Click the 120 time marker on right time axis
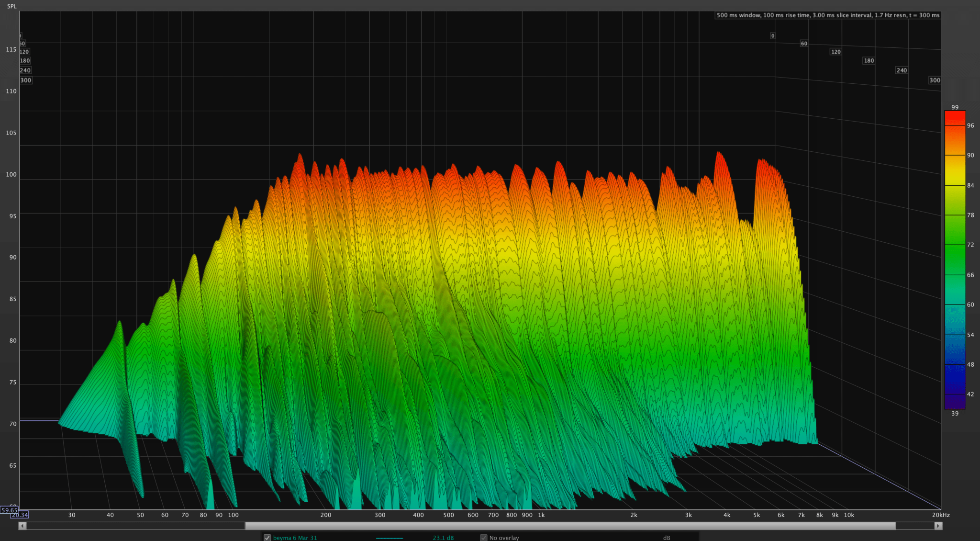 (x=835, y=52)
